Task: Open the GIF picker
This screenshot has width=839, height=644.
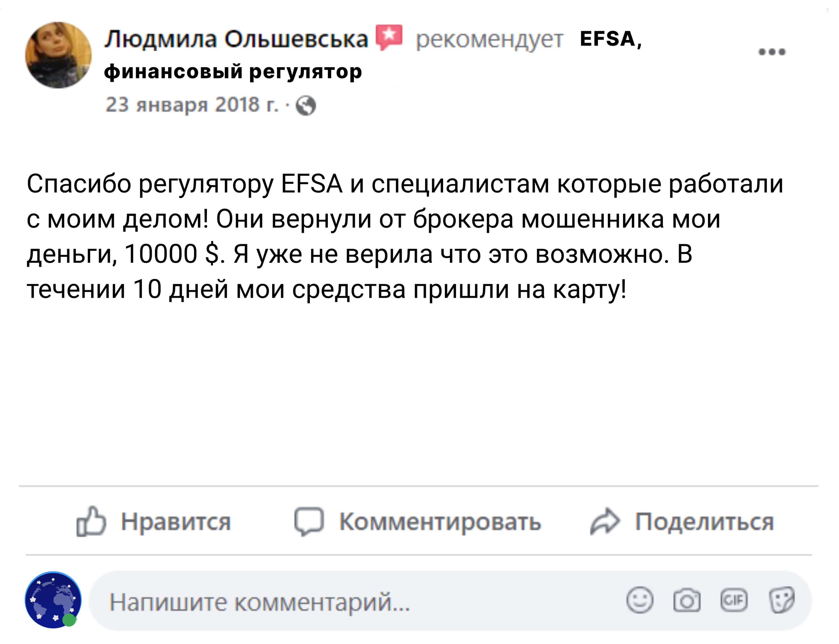Action: [x=734, y=600]
